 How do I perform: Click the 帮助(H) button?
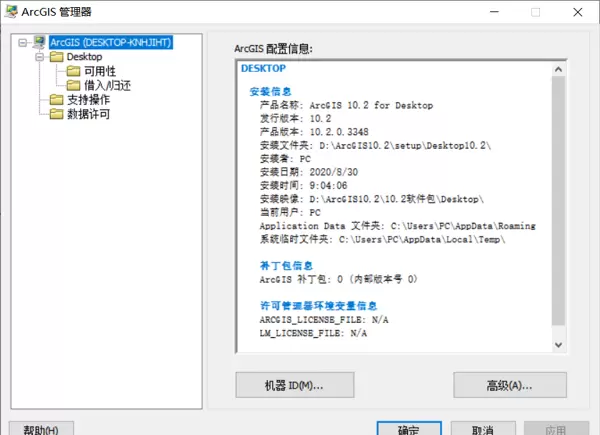(x=41, y=429)
